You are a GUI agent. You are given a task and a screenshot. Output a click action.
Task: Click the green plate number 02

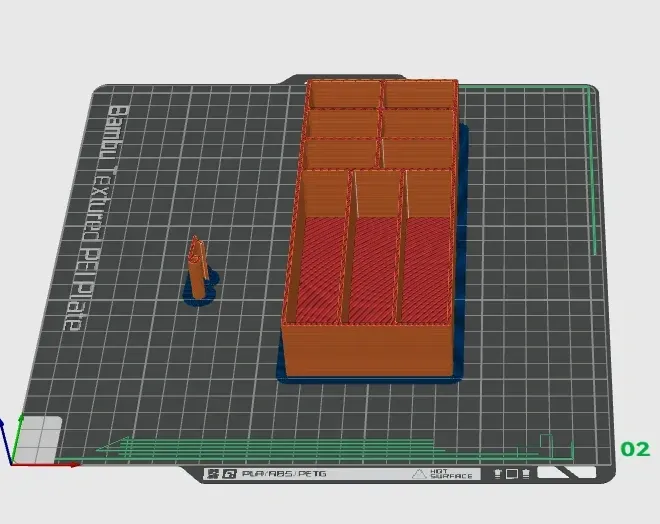coord(635,449)
